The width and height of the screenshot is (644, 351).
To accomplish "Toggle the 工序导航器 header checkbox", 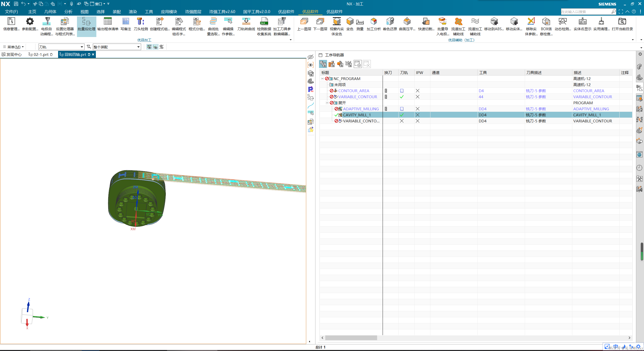I will tap(320, 55).
